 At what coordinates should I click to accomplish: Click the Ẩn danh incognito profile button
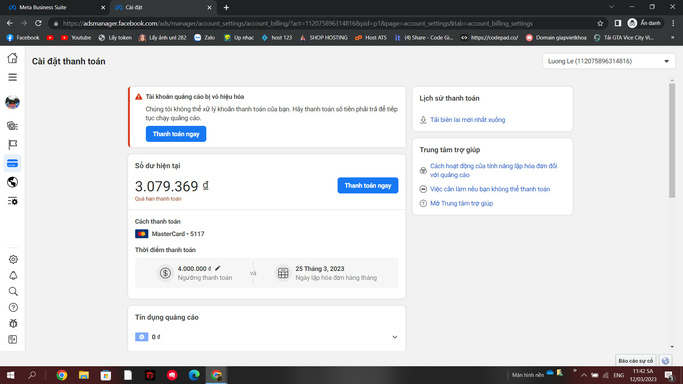pyautogui.click(x=644, y=23)
